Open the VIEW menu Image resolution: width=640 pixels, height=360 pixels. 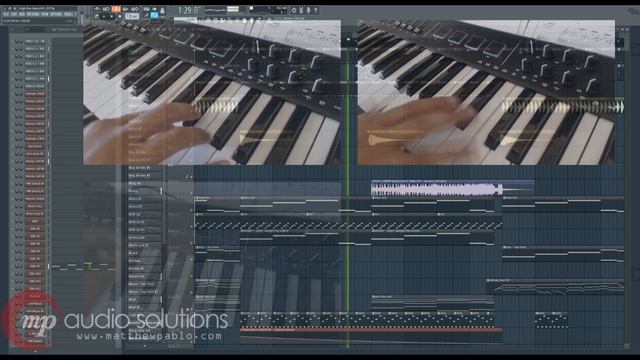45,14
